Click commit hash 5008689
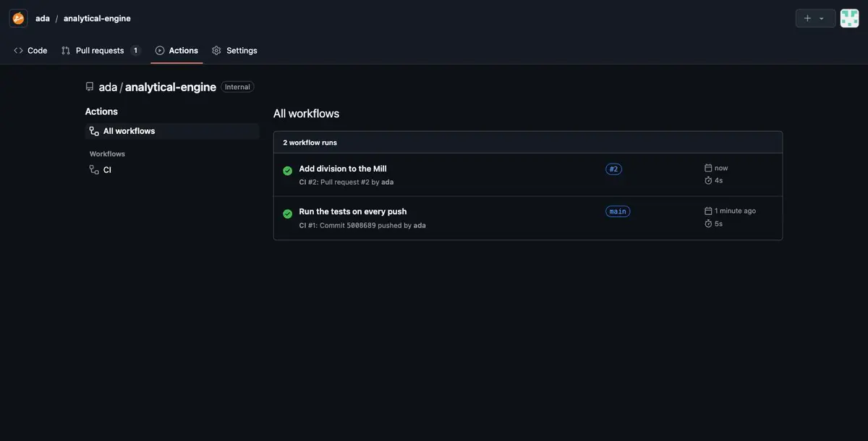The width and height of the screenshot is (868, 441). point(361,225)
